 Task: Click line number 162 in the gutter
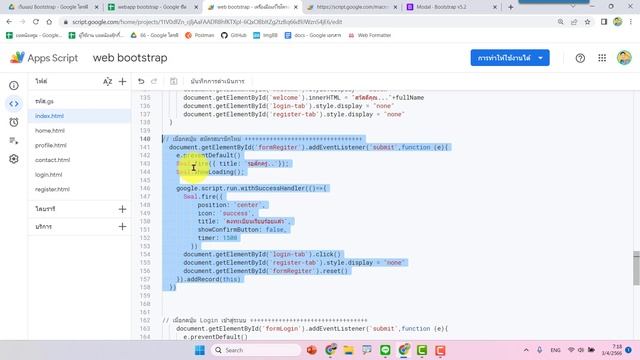coord(144,320)
